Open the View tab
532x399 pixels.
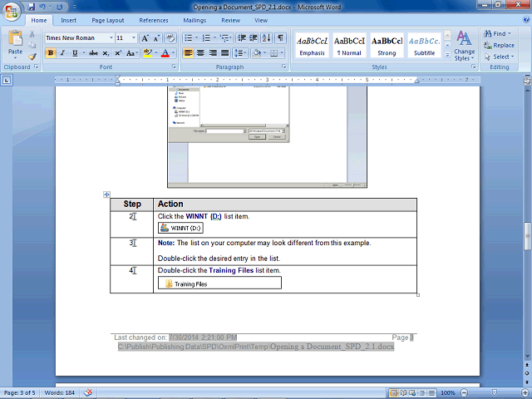click(x=261, y=20)
